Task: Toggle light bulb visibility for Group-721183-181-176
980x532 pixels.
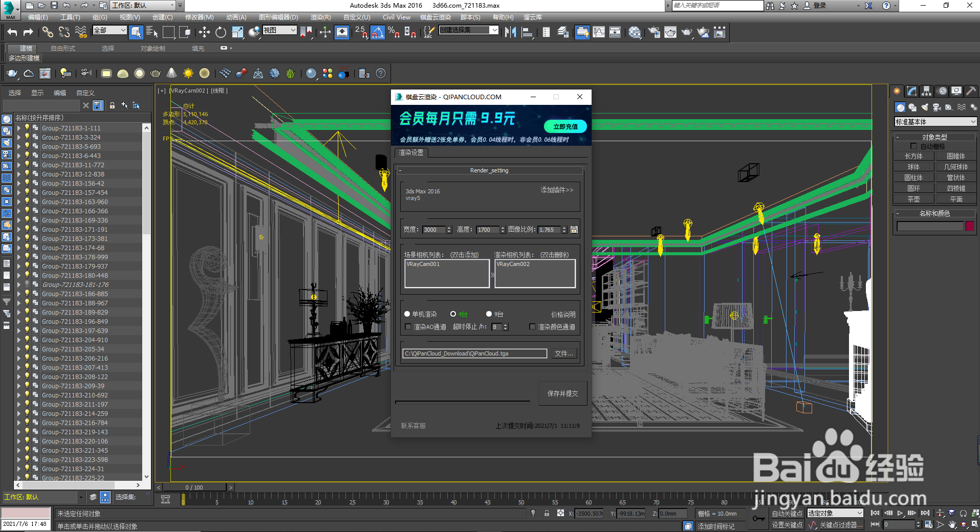Action: tap(27, 284)
